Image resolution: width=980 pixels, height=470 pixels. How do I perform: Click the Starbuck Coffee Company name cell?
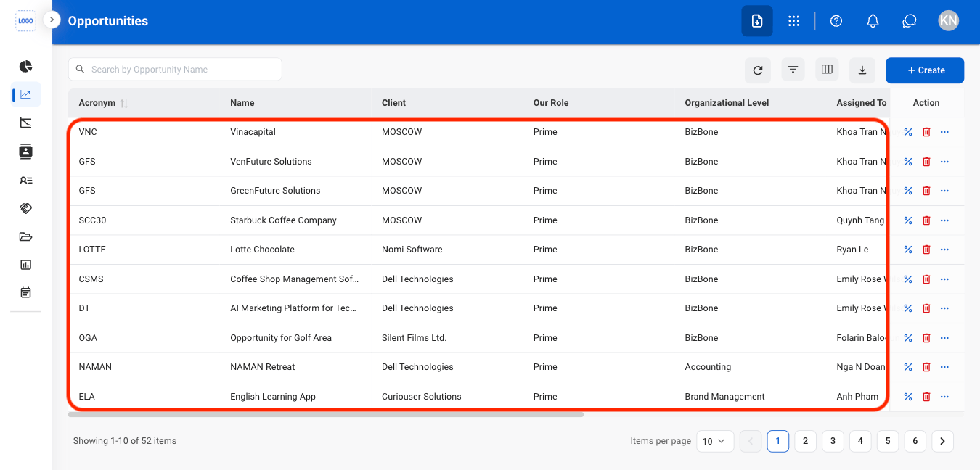[x=283, y=220]
